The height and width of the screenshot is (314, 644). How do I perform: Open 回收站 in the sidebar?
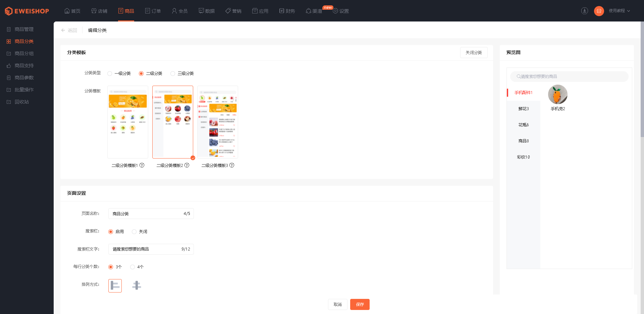tap(22, 102)
